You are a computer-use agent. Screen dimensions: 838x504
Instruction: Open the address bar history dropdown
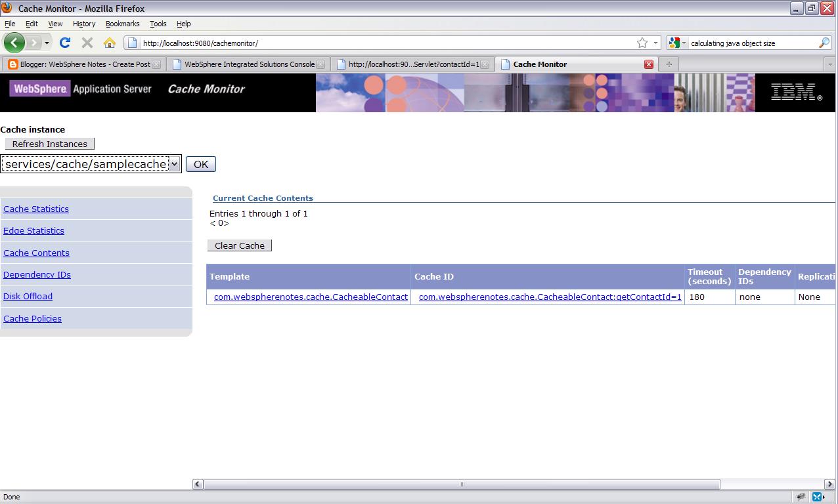pyautogui.click(x=655, y=43)
